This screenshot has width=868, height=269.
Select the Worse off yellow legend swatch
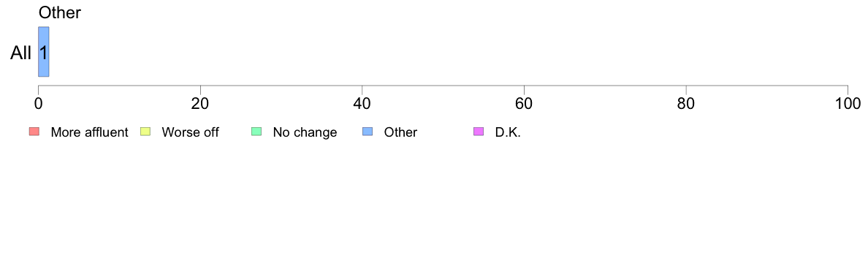[x=145, y=132]
